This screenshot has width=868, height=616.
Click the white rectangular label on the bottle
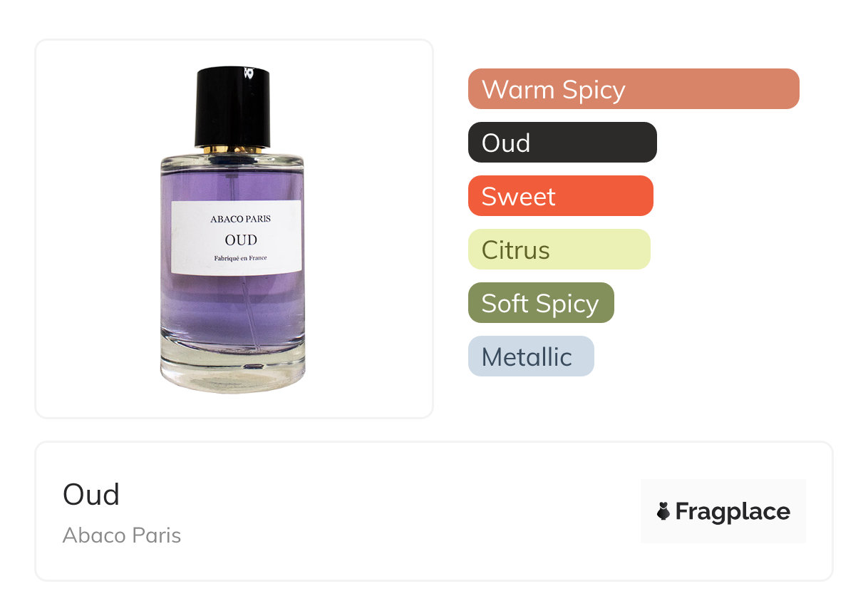click(237, 237)
